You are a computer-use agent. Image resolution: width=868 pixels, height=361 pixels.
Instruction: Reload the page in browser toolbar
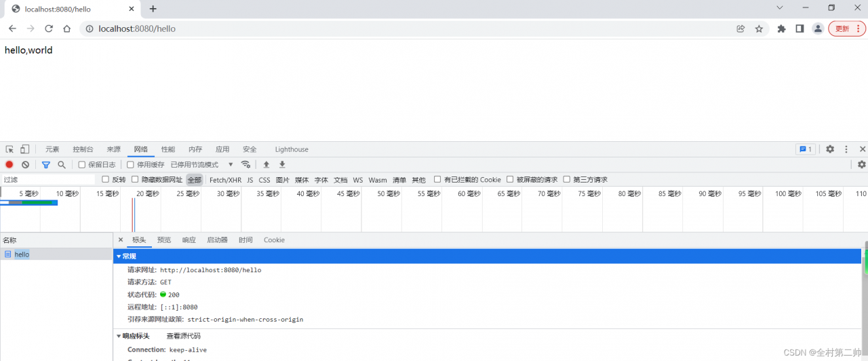(49, 28)
